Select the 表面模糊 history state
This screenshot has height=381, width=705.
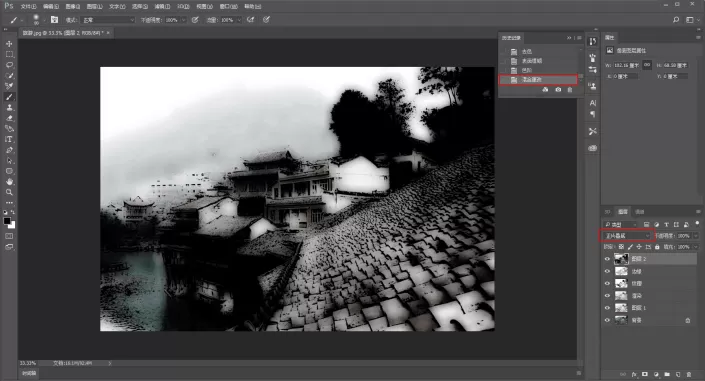pos(532,61)
